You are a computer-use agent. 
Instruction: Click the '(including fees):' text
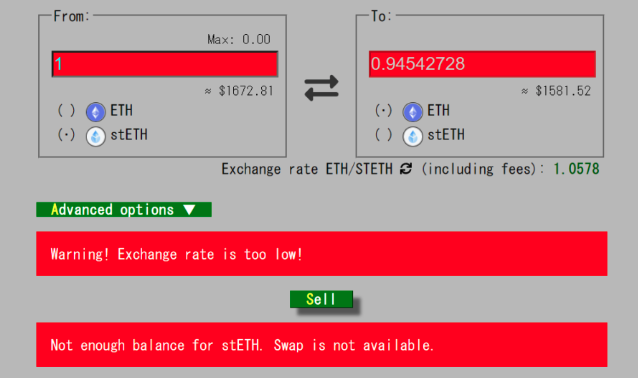tap(483, 169)
